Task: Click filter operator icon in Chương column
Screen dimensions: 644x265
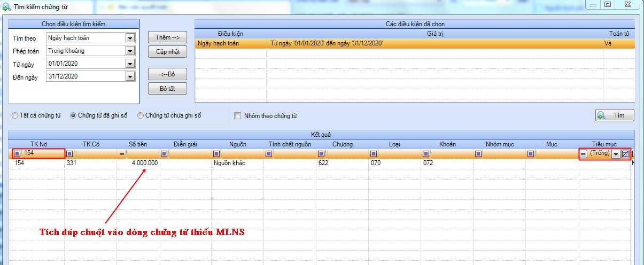Action: tap(321, 154)
